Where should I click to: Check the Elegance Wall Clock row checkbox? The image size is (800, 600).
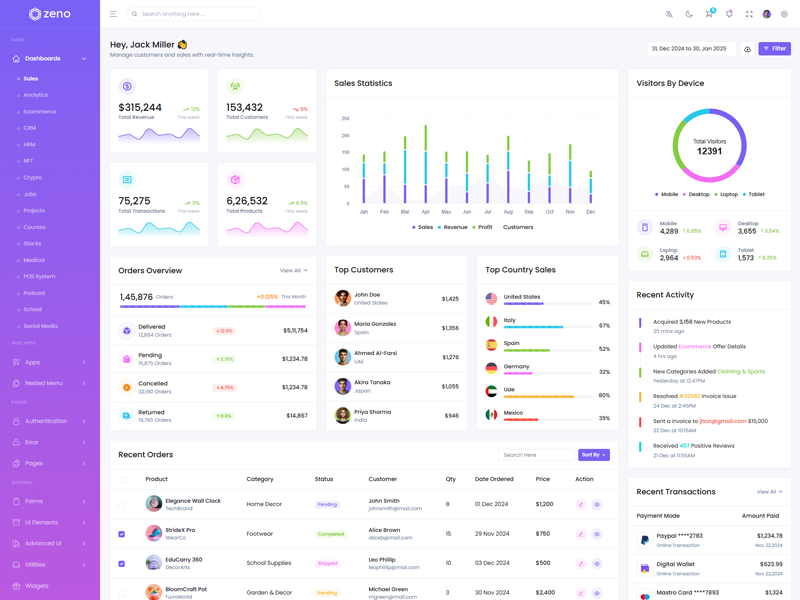click(122, 505)
